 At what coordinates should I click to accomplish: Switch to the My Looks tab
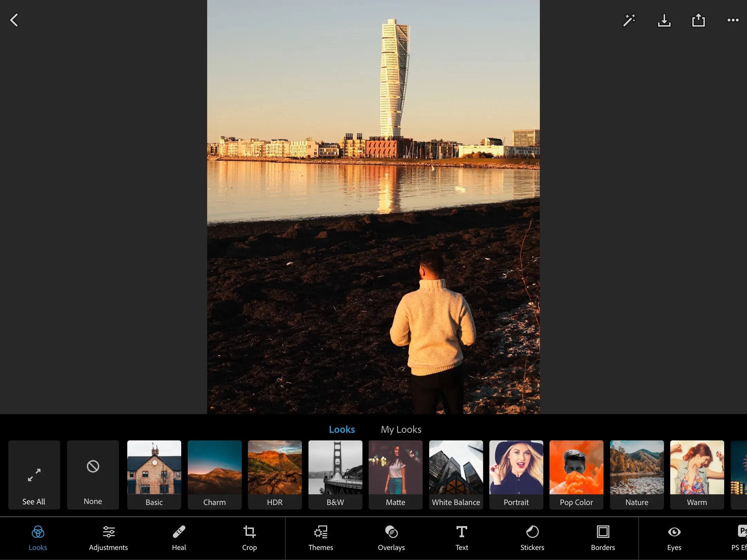pyautogui.click(x=400, y=429)
